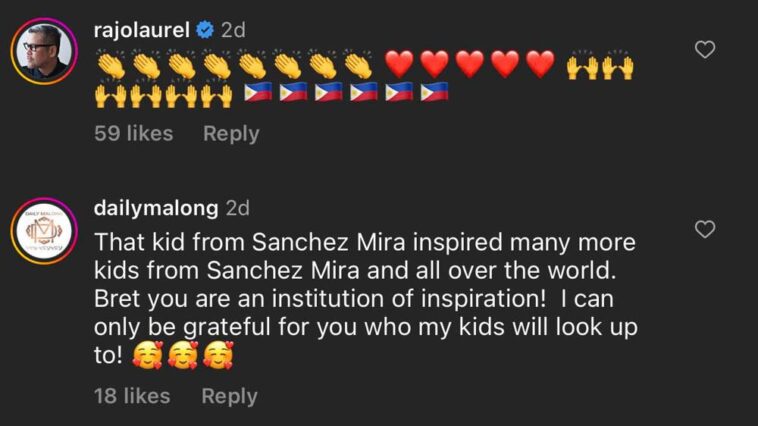Open dailymalong's profile picture logo
The image size is (758, 426).
coord(44,231)
